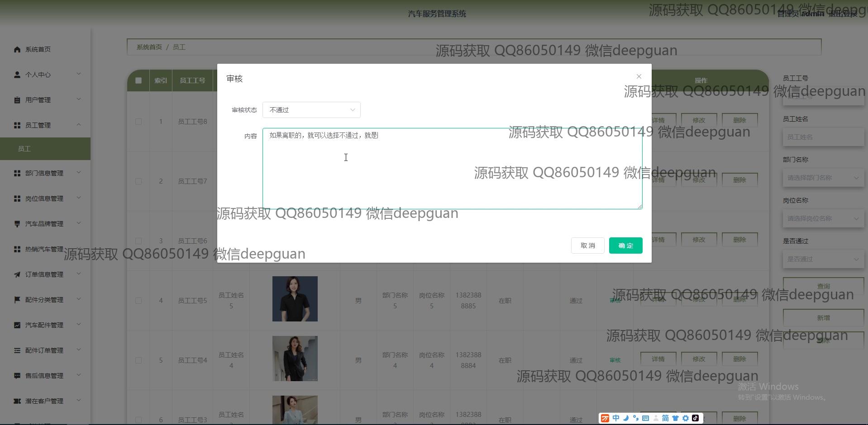Toggle the punctuation icon in the IME toolbar
Screen dimensions: 868x425
click(635, 418)
